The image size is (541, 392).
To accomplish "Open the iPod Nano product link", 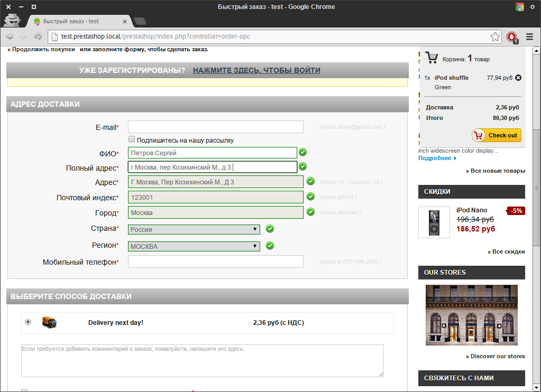I will (472, 210).
